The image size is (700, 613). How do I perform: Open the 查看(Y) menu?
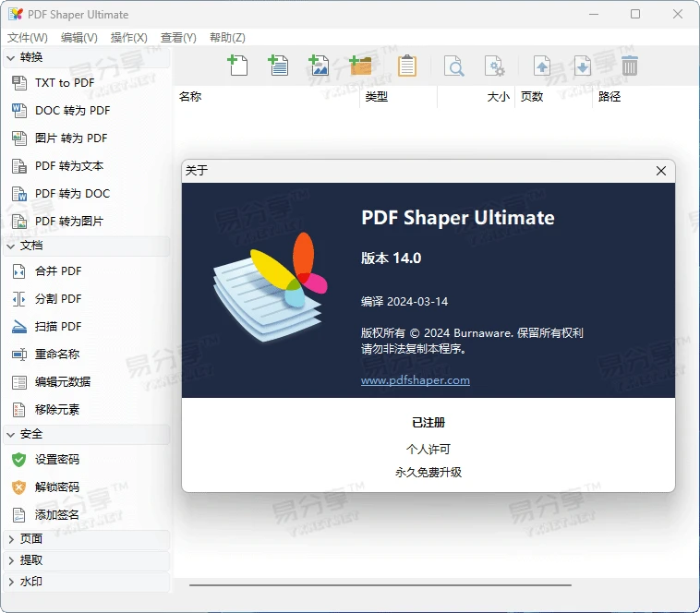(178, 38)
